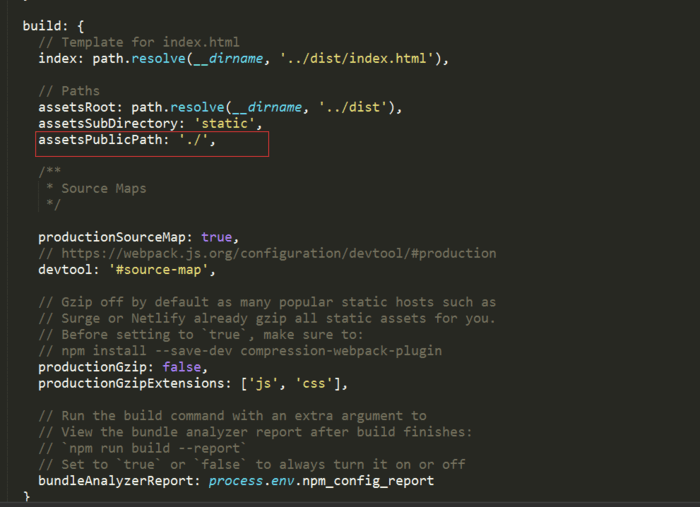Click the '#source-map' devtool value
Image resolution: width=700 pixels, height=507 pixels.
tap(158, 270)
